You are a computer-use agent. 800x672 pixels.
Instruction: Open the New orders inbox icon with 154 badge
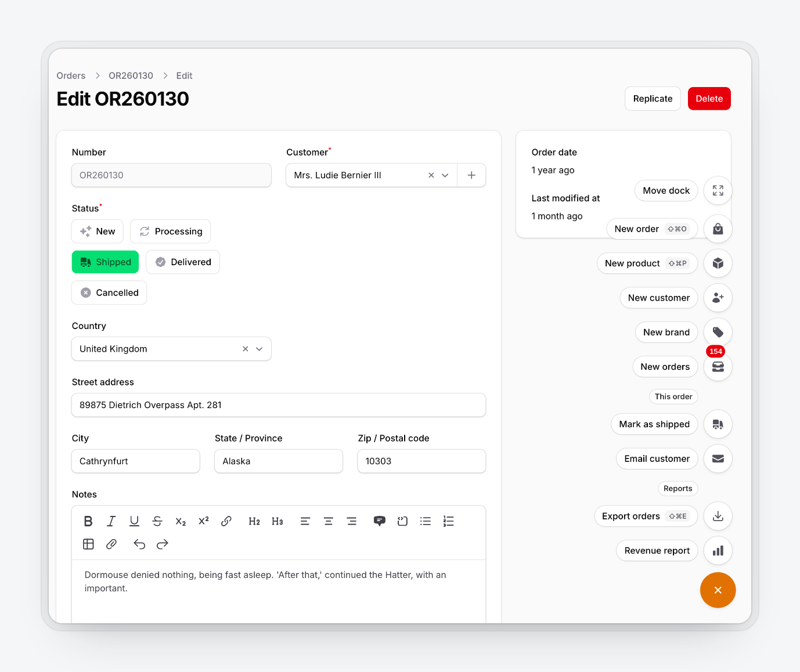pos(718,367)
